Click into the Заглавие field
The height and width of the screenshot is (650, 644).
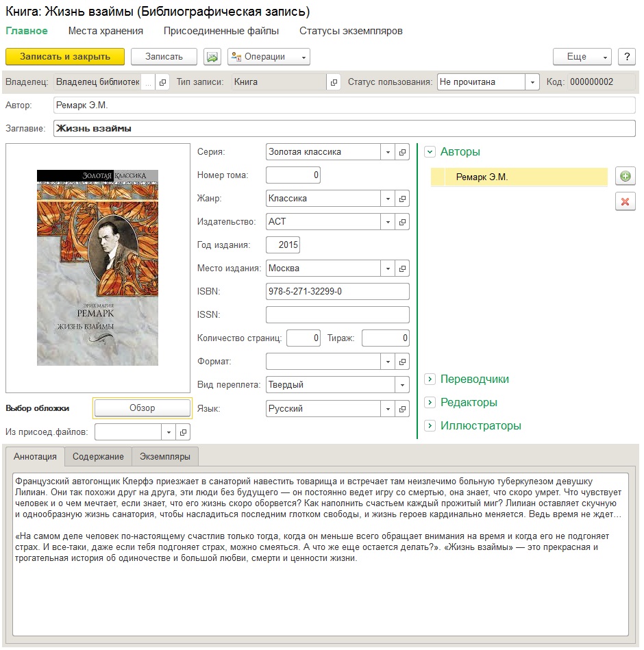click(344, 129)
